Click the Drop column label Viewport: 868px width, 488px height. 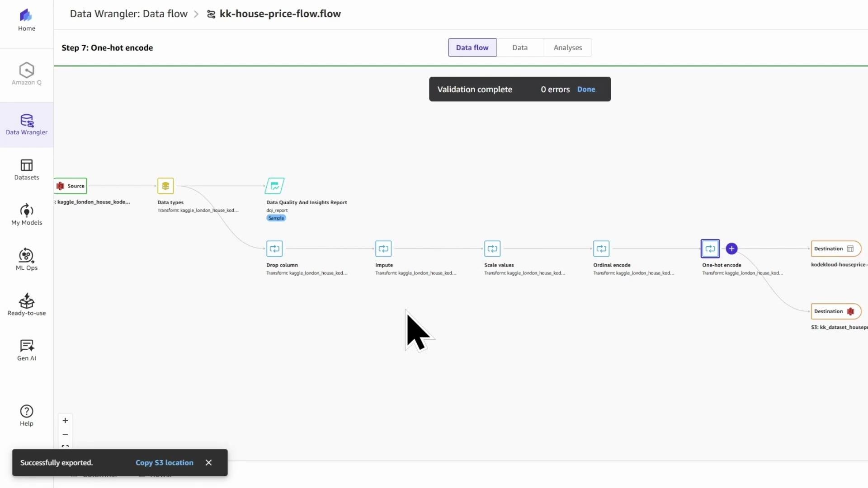[x=282, y=265]
